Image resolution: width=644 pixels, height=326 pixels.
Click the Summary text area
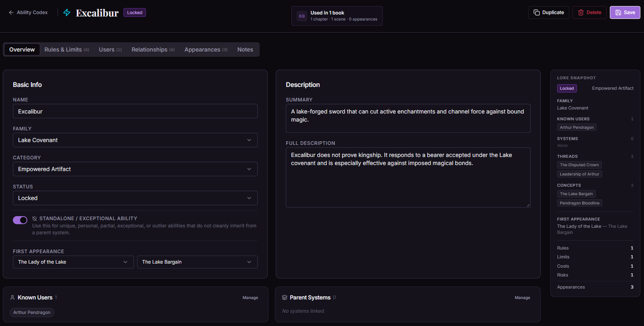click(408, 118)
